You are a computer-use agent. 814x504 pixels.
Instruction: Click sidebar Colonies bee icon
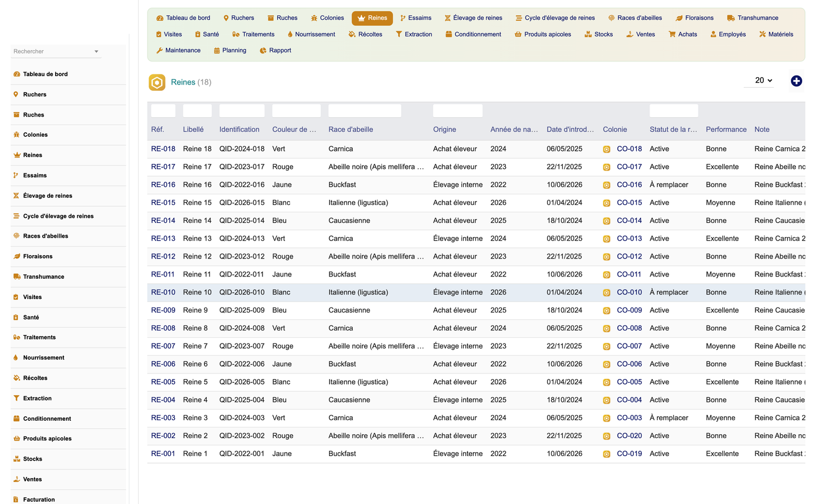[16, 135]
